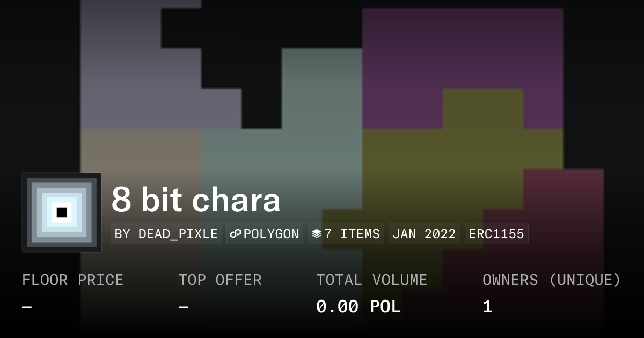
Task: Click the TOTAL VOLUME label
Action: point(371,280)
